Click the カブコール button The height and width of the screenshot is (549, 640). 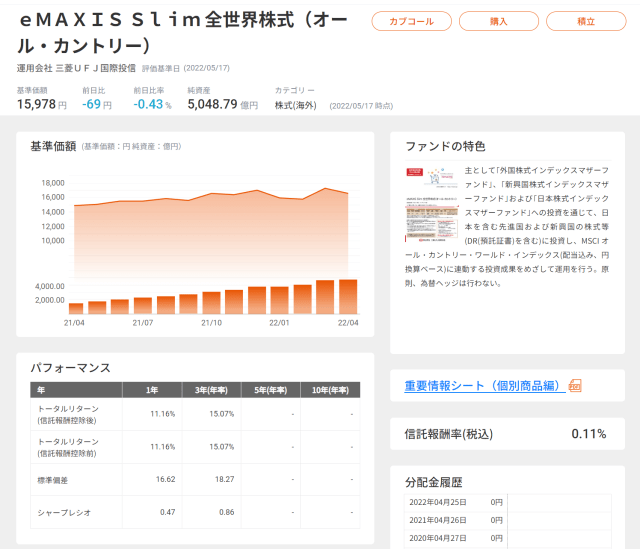411,21
